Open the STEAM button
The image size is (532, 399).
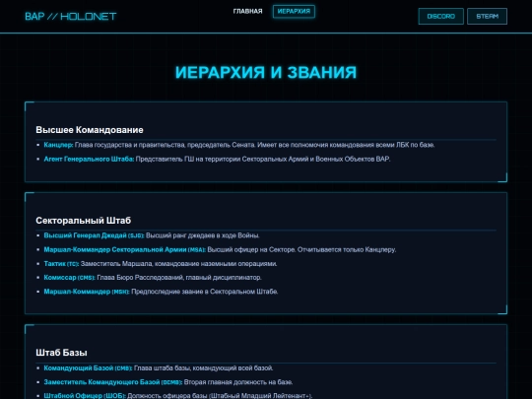pos(488,17)
